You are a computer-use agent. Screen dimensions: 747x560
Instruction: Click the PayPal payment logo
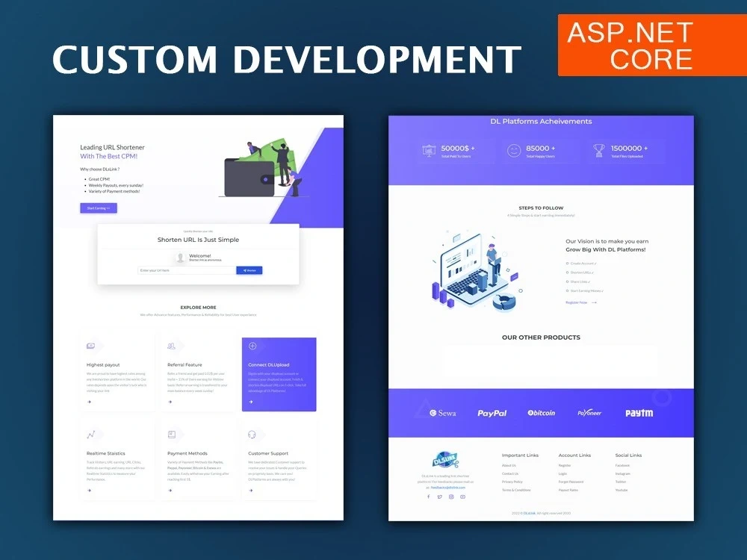point(492,413)
